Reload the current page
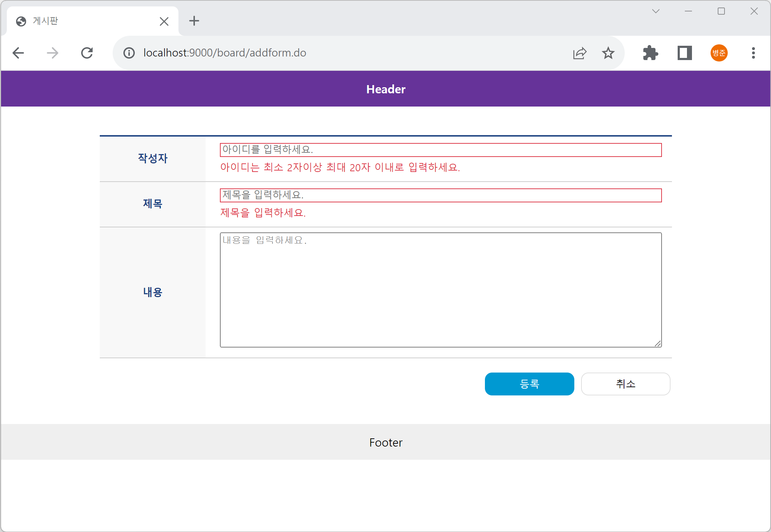The width and height of the screenshot is (771, 532). click(x=87, y=53)
